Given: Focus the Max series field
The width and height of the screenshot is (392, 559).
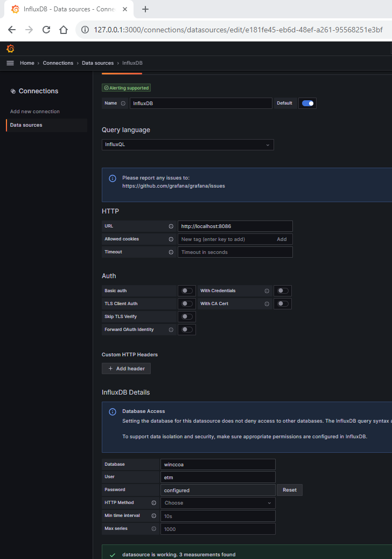Looking at the screenshot, I should point(218,529).
